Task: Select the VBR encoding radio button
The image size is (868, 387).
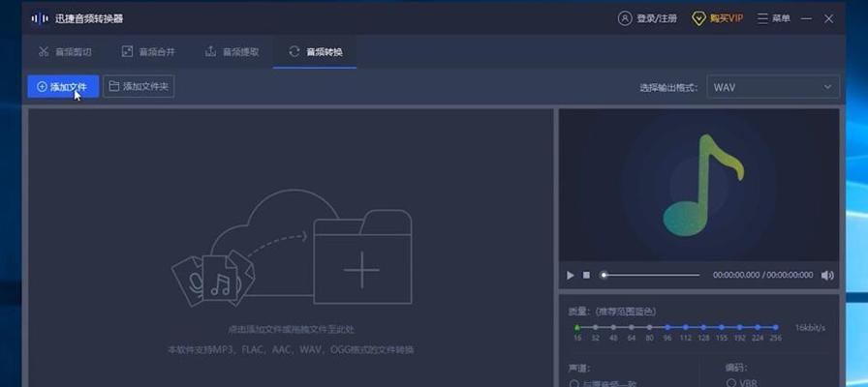Action: pos(731,382)
